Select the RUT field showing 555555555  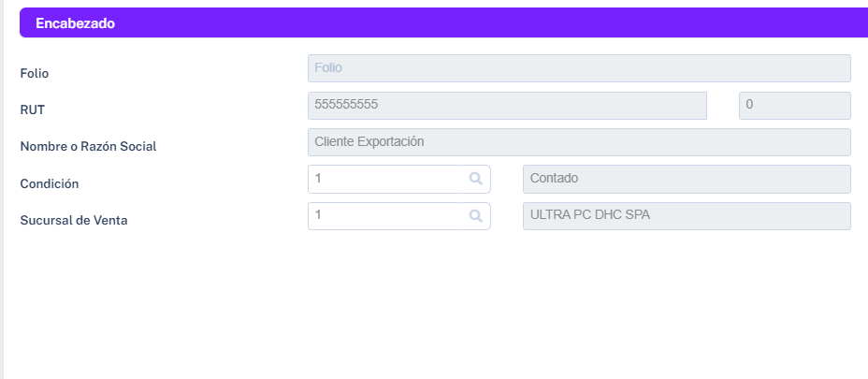point(507,105)
